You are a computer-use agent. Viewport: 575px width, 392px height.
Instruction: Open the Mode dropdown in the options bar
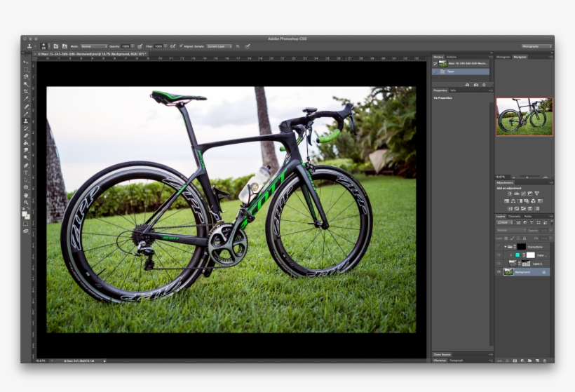94,46
